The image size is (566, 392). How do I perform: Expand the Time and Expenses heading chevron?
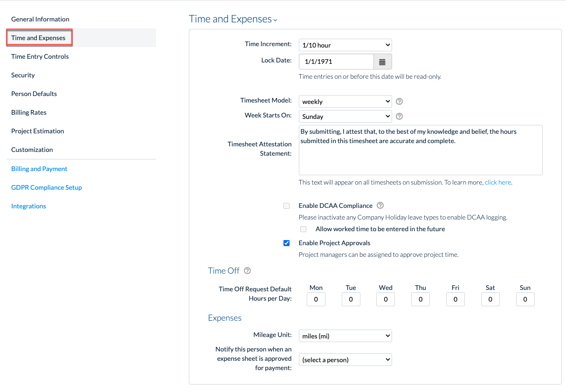coord(276,20)
